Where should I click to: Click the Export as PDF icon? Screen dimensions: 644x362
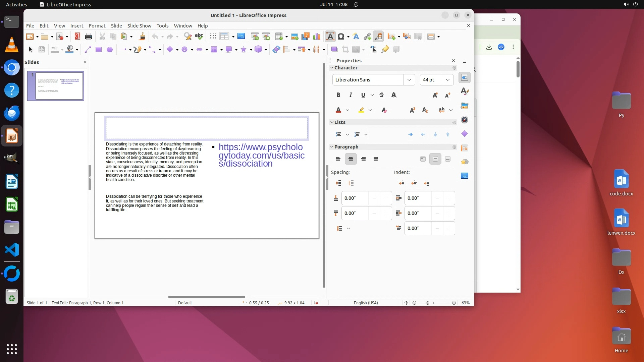pos(77,37)
